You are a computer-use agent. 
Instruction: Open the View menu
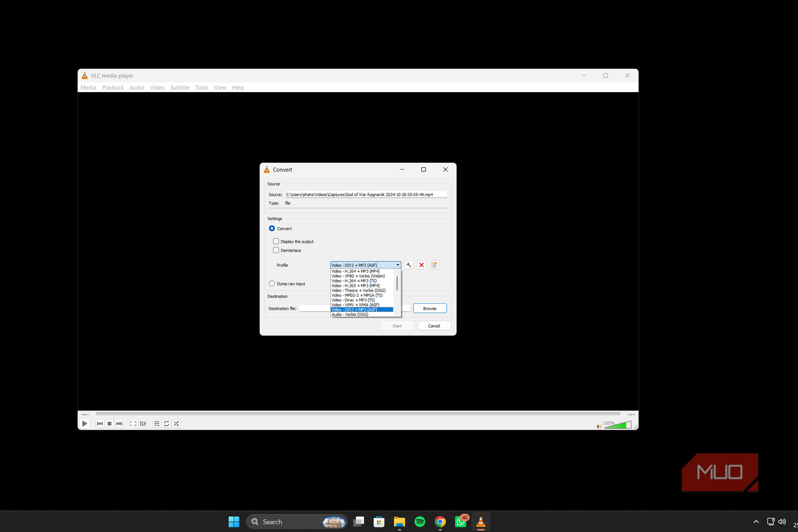click(220, 88)
